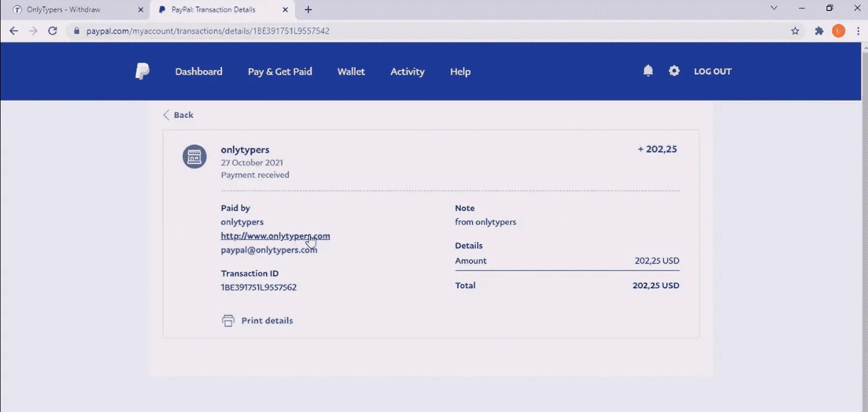Image resolution: width=868 pixels, height=412 pixels.
Task: Click the Amount 202,25 USD value
Action: click(657, 261)
